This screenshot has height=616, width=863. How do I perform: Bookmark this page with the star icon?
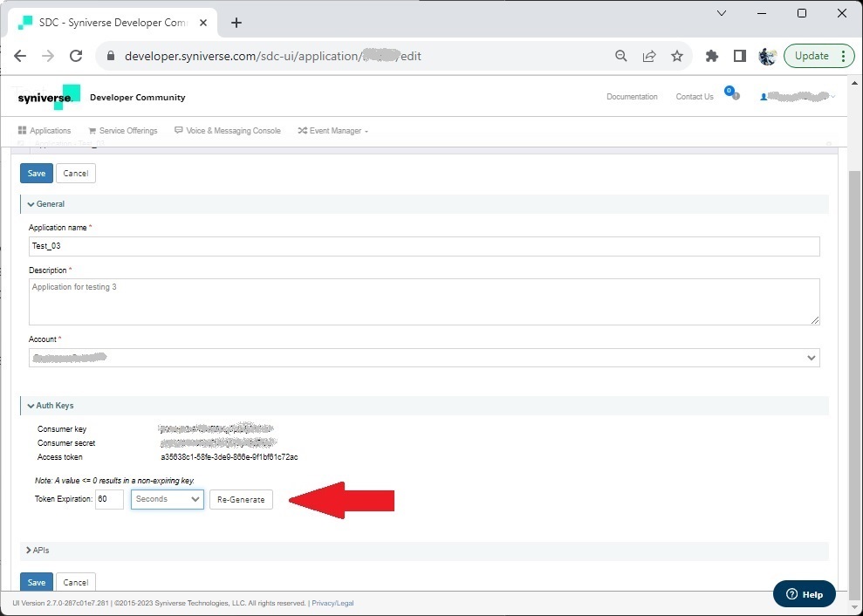[677, 56]
